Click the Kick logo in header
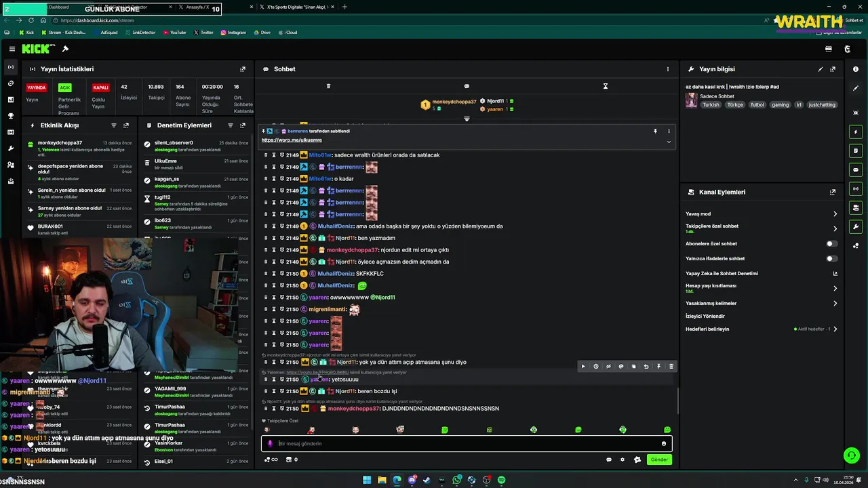Viewport: 868px width, 488px height. 35,49
